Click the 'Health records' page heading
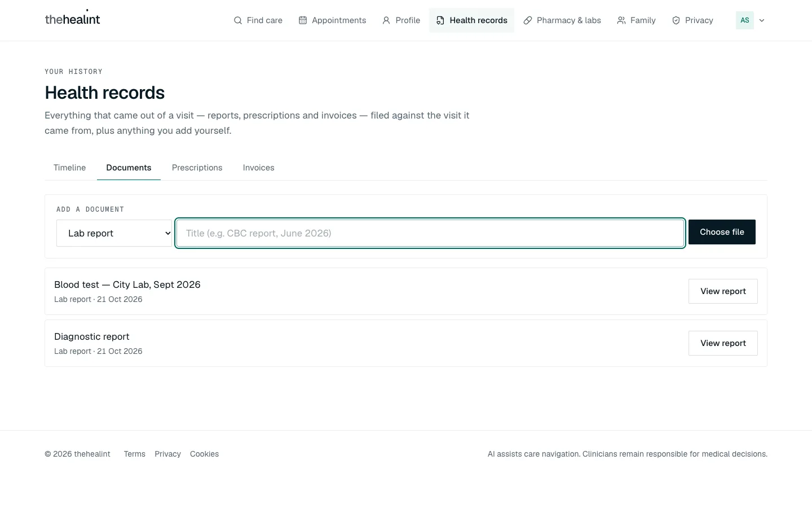 coord(105,93)
